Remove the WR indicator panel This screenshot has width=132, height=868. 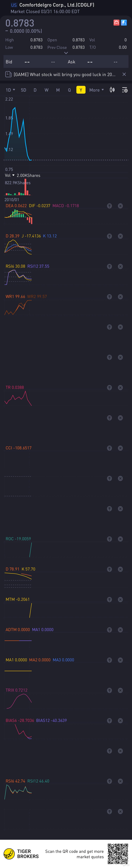pos(120,297)
